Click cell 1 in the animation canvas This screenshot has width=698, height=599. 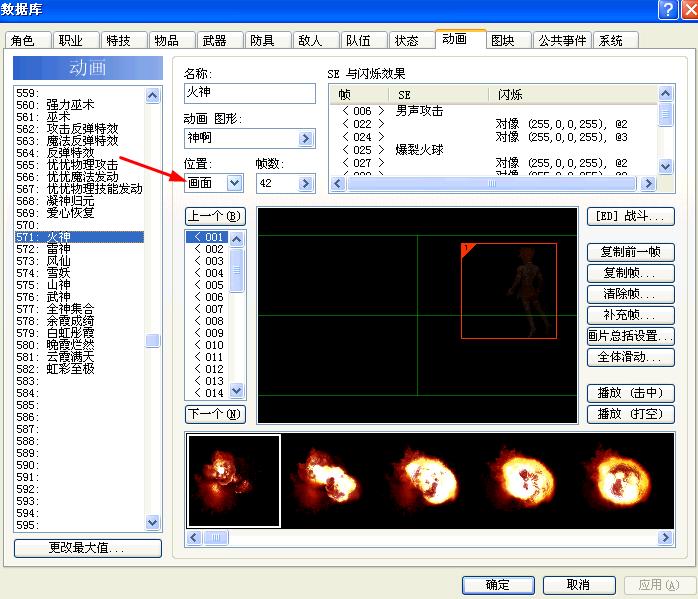(509, 291)
